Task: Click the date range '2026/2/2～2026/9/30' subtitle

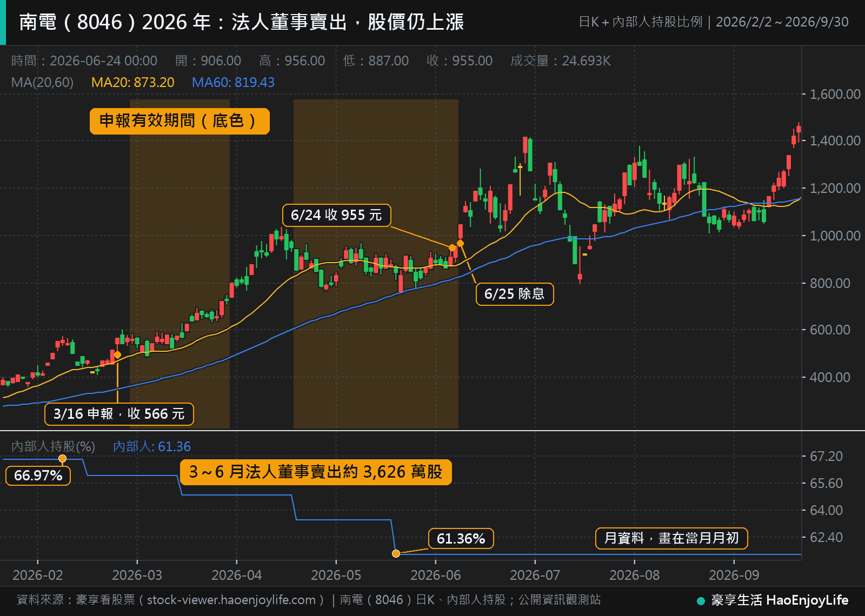Action: (782, 22)
